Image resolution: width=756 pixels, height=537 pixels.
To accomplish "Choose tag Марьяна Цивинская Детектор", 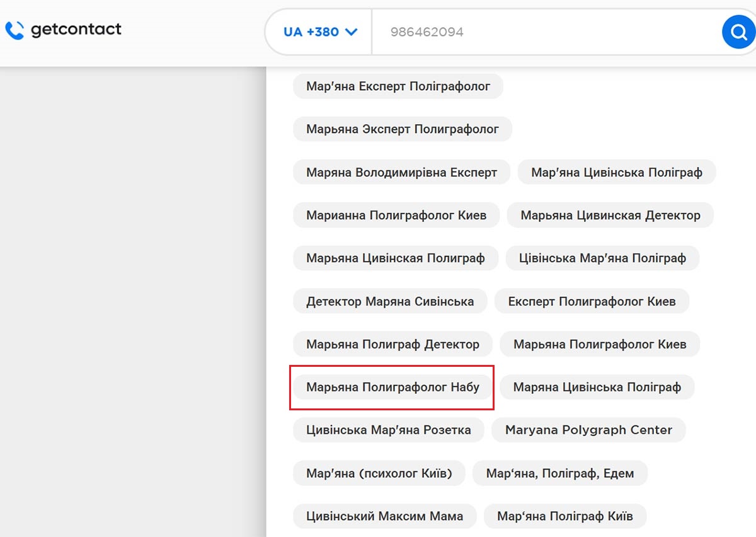I will pyautogui.click(x=610, y=215).
